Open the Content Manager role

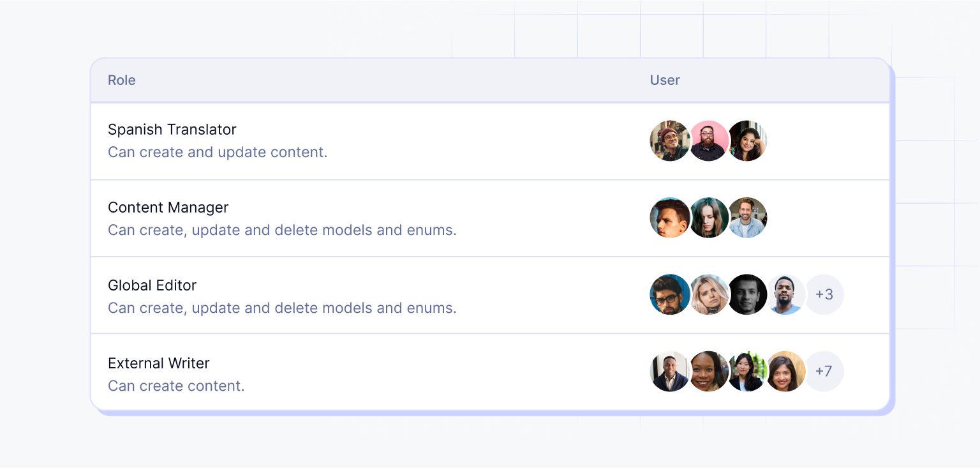pos(168,208)
